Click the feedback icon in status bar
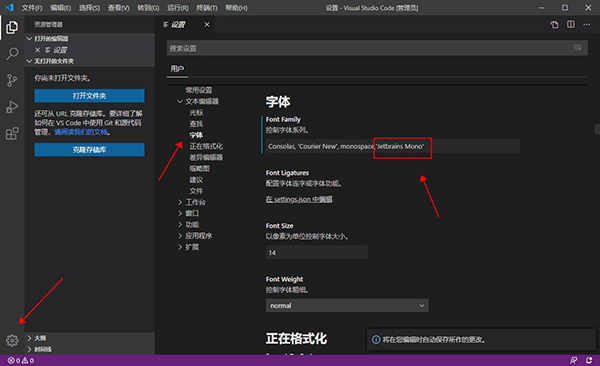Viewport: 600px width, 366px height. coord(573,360)
